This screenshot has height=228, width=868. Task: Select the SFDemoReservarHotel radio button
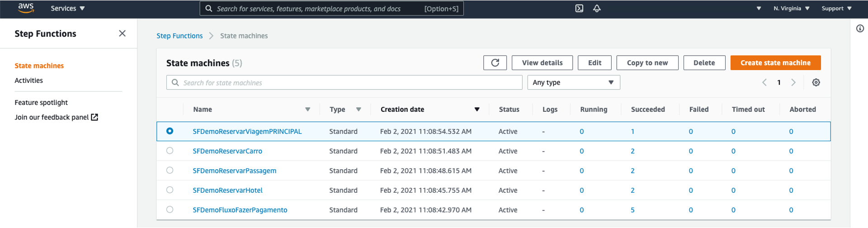click(170, 190)
